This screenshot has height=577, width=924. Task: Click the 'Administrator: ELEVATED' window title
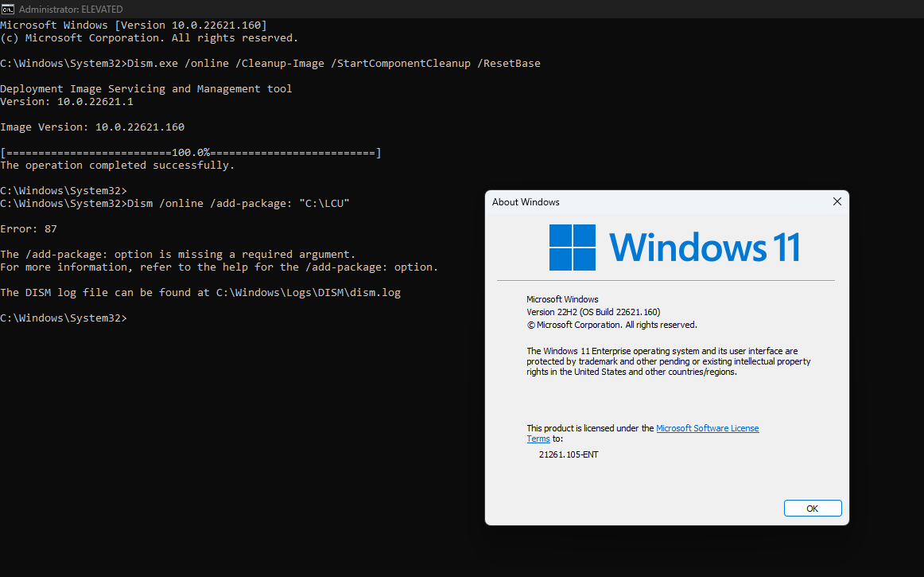click(x=71, y=10)
